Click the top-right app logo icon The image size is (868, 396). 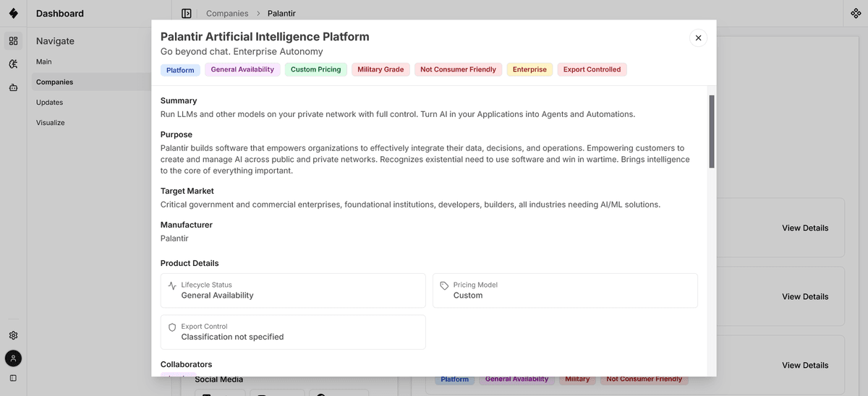point(856,13)
